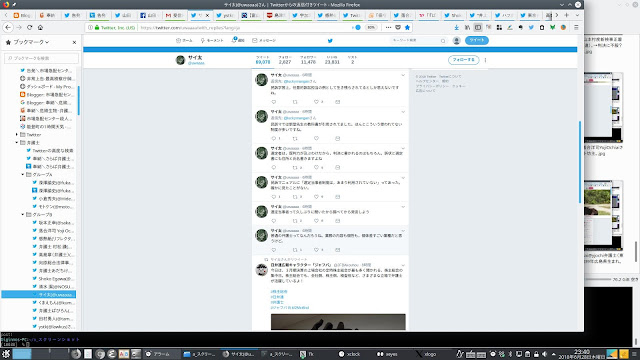The height and width of the screenshot is (360, 640).
Task: Open the メッセージ navigation item
Action: click(264, 40)
